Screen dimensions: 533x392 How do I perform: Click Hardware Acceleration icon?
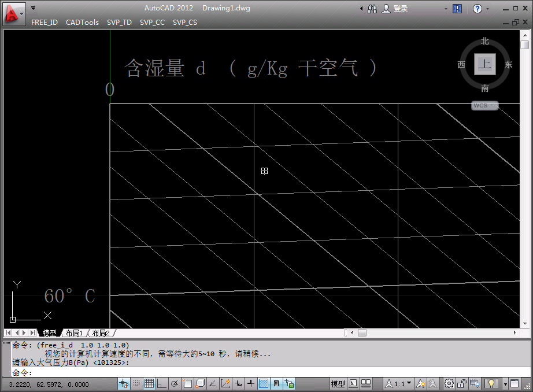click(x=475, y=384)
